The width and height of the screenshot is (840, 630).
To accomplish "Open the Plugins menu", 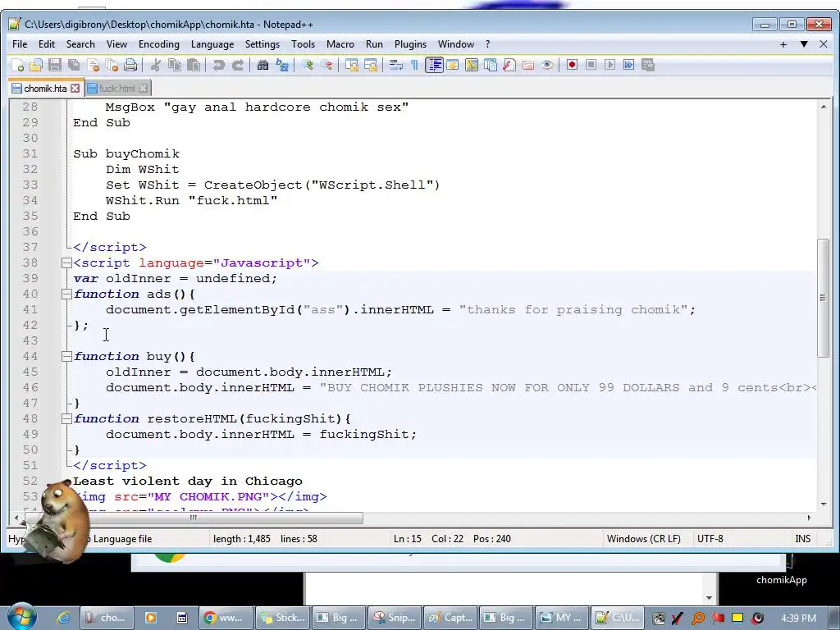I will (x=410, y=44).
